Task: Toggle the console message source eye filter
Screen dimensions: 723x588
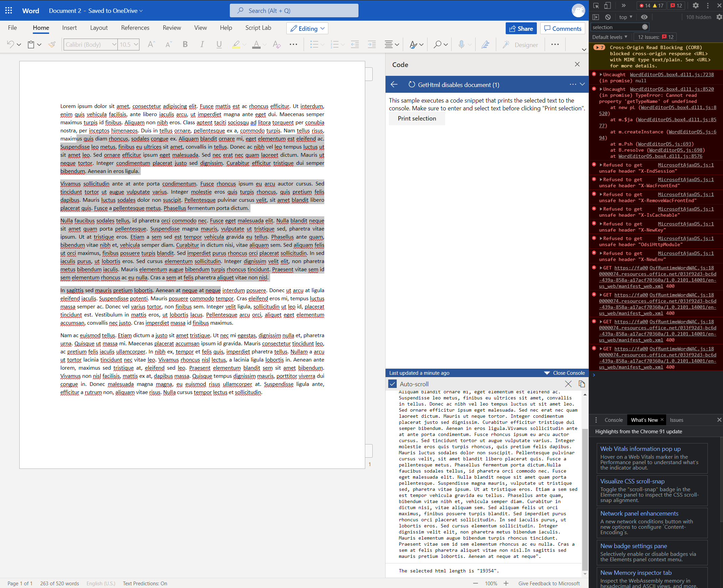Action: tap(644, 17)
